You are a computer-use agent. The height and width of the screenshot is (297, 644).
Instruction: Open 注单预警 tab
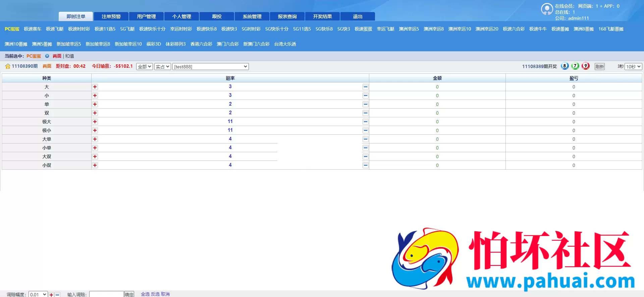[111, 16]
